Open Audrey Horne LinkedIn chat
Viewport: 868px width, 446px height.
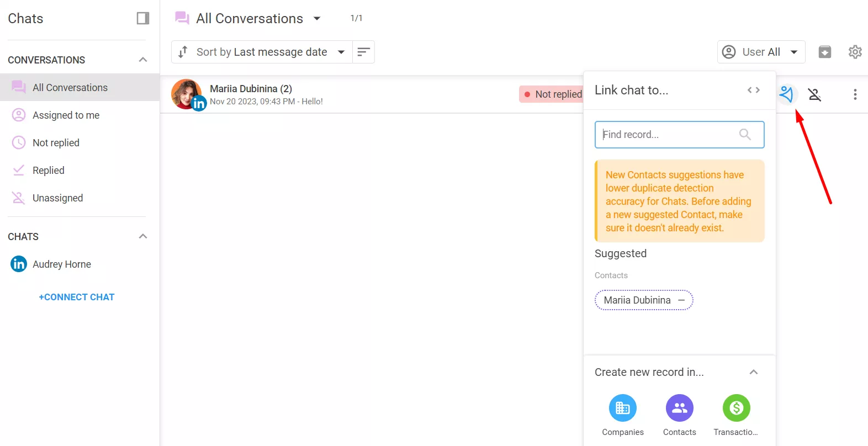(x=80, y=264)
